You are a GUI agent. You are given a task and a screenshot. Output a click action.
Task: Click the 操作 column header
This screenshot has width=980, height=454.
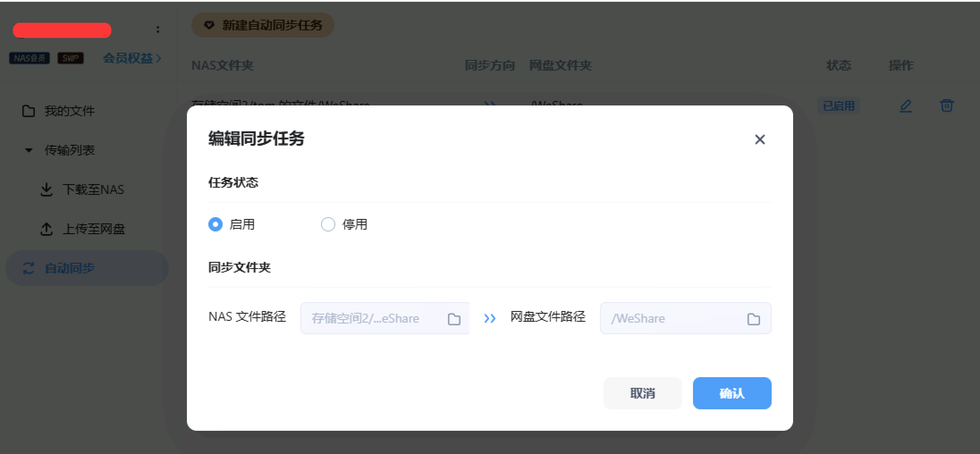click(901, 65)
